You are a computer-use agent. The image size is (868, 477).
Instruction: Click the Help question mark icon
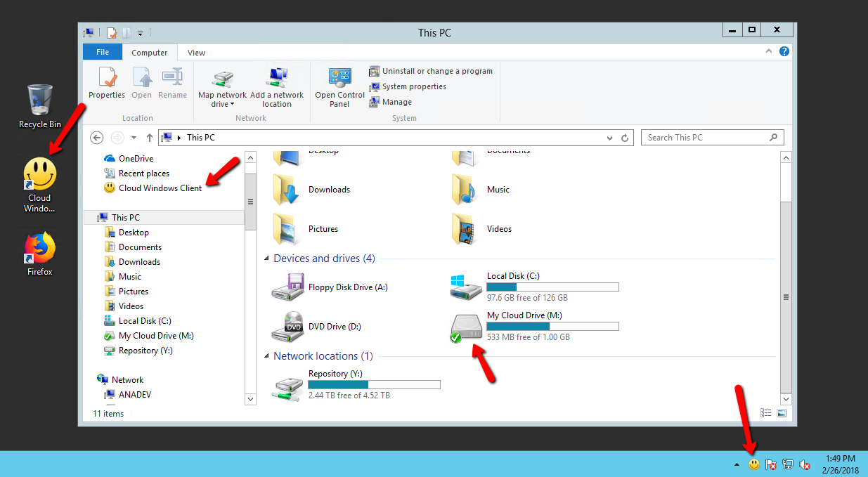click(x=784, y=51)
